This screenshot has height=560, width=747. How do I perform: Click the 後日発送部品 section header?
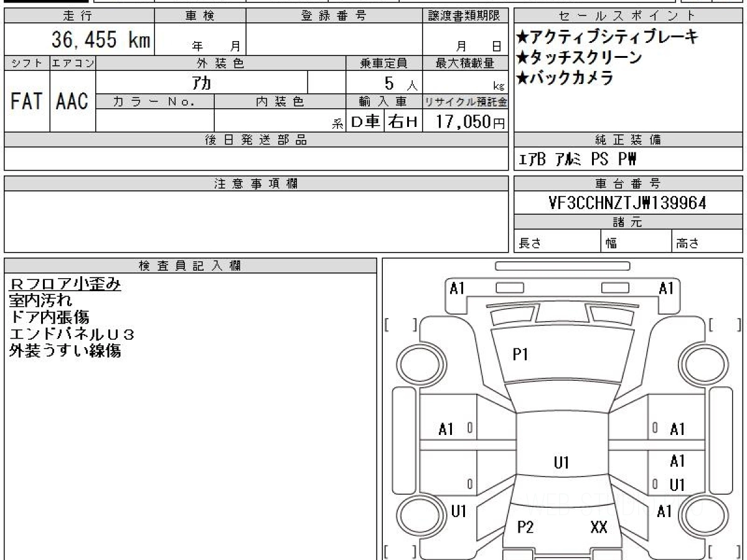(x=256, y=140)
